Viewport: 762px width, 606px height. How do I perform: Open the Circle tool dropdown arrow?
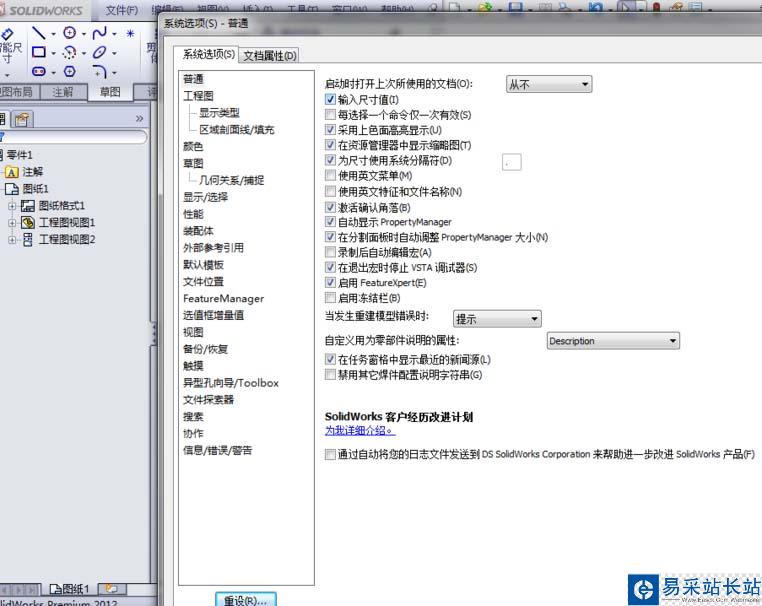[84, 34]
